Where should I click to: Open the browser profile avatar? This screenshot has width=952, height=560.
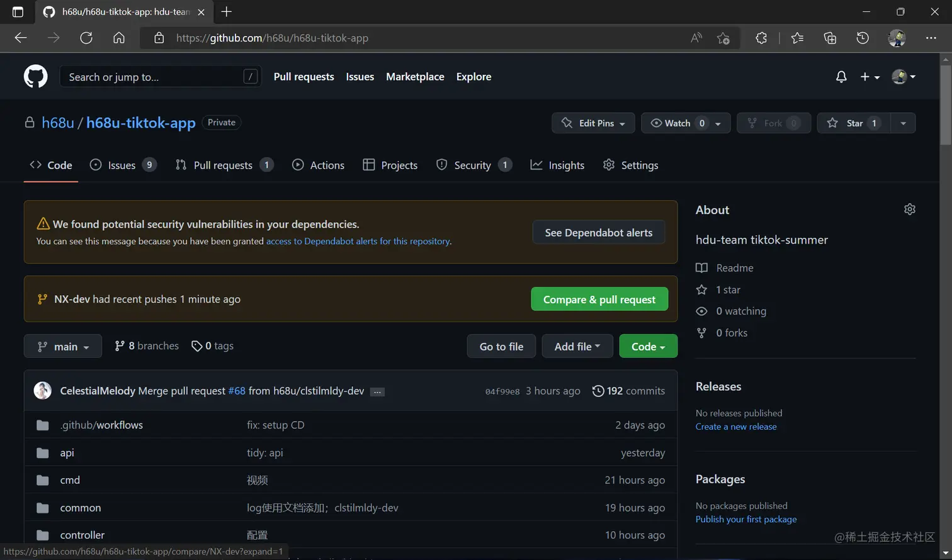pyautogui.click(x=897, y=38)
